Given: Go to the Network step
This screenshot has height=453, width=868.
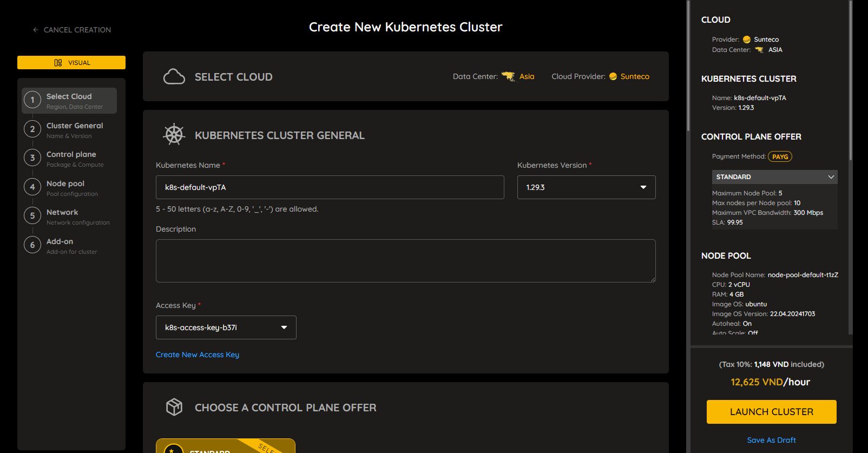Looking at the screenshot, I should click(69, 216).
